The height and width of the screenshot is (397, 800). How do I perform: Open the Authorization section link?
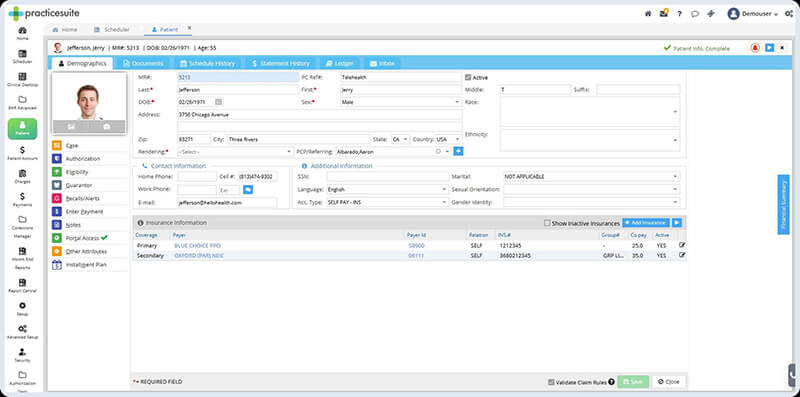click(x=83, y=159)
